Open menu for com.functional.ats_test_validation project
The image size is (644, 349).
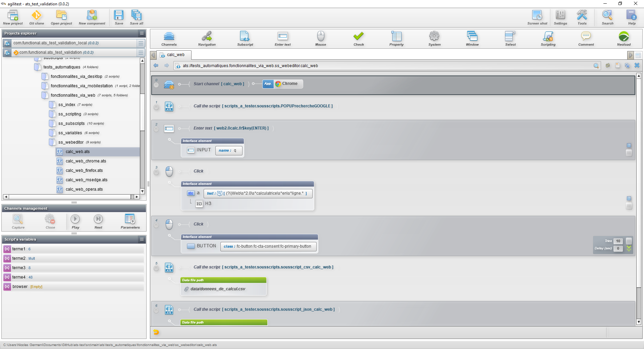141,52
